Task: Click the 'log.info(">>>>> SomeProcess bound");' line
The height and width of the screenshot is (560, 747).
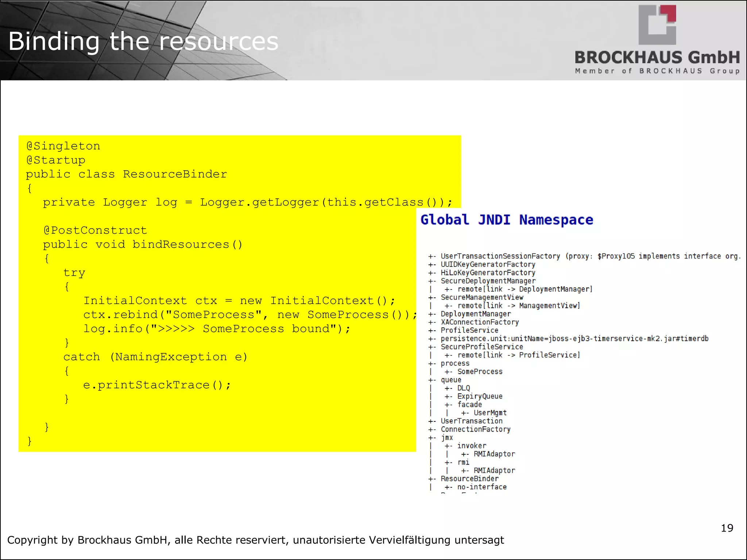Action: pyautogui.click(x=217, y=328)
